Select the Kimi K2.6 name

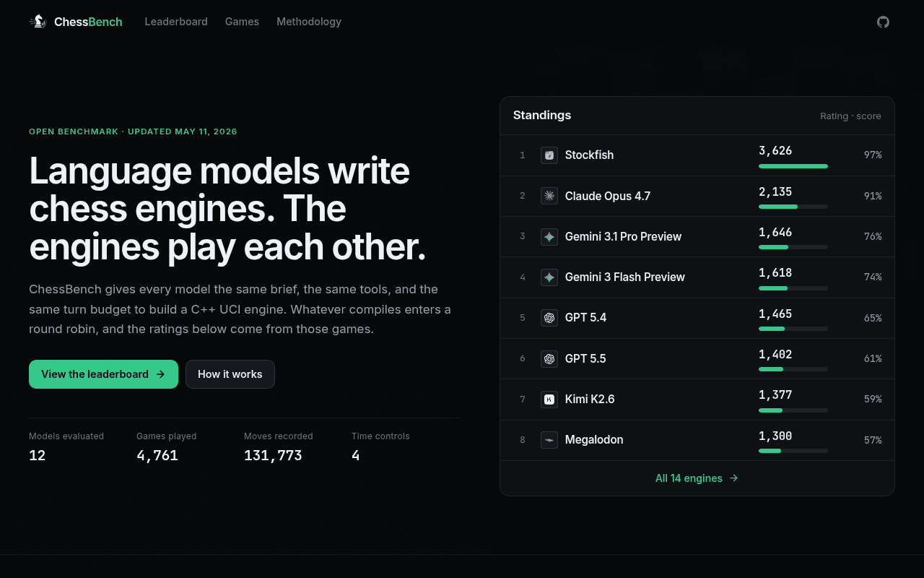point(590,399)
